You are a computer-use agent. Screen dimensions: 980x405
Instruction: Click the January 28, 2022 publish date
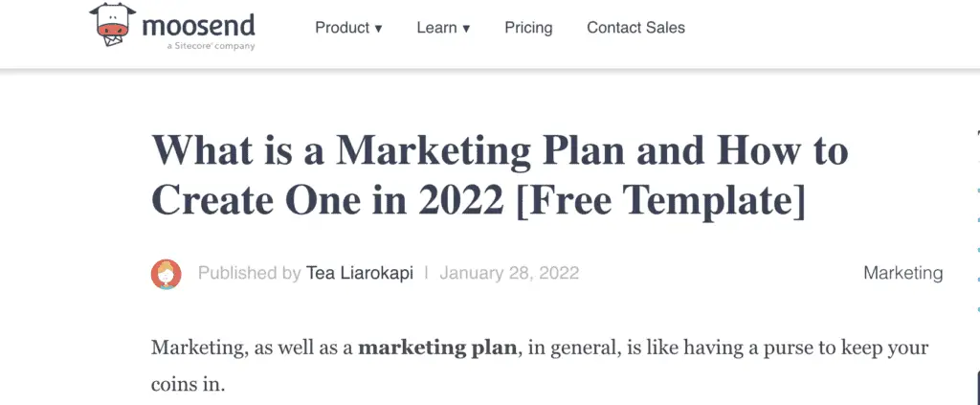tap(509, 273)
